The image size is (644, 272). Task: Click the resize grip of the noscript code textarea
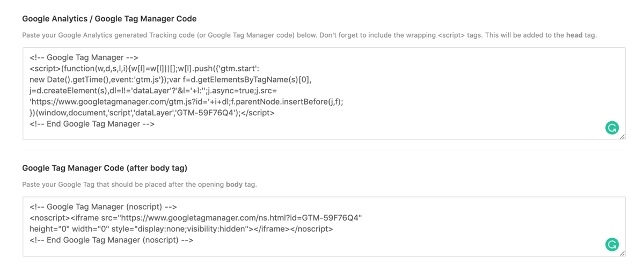pyautogui.click(x=622, y=253)
